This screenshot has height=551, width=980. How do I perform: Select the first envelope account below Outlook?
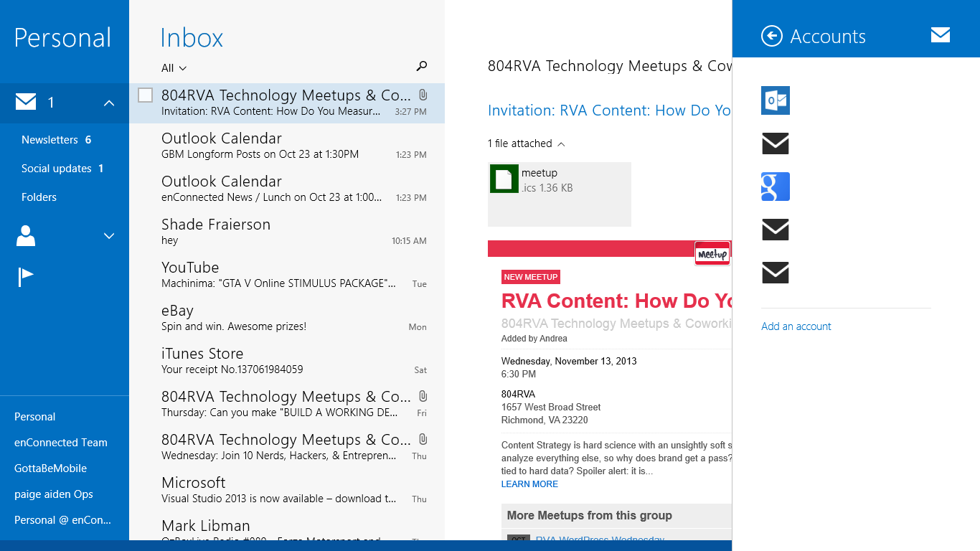point(776,143)
